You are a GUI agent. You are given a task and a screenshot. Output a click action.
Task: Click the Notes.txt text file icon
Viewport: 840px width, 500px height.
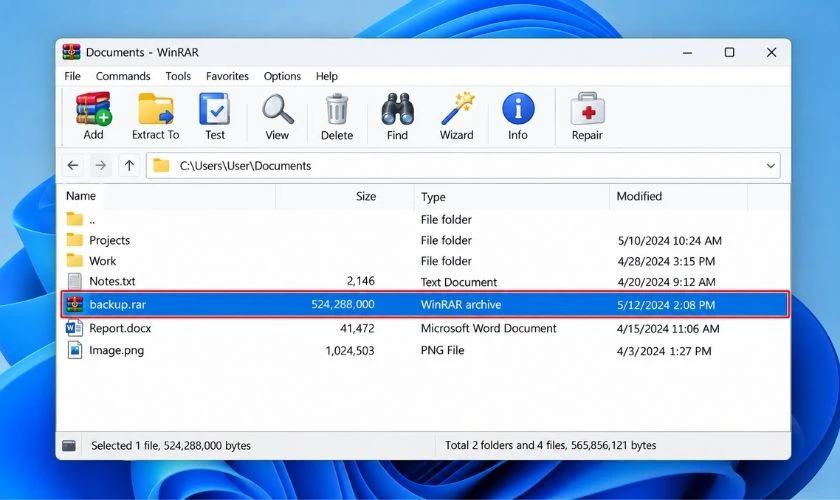point(74,281)
